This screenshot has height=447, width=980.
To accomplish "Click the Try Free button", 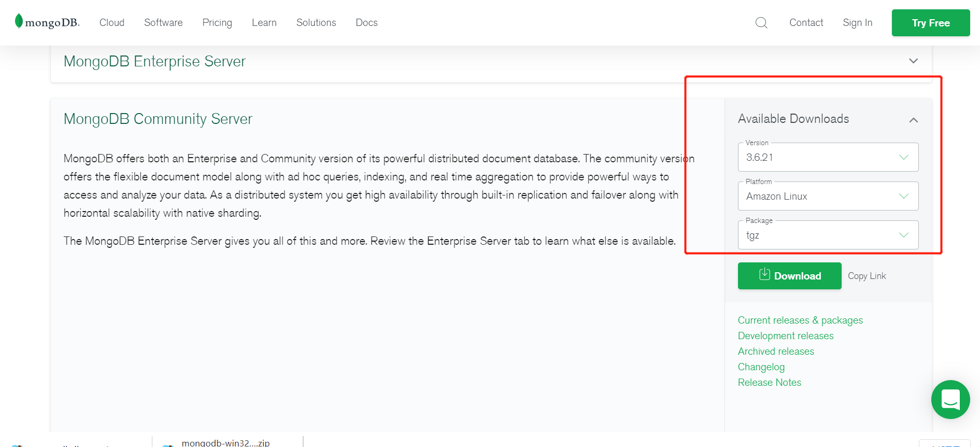I will click(931, 23).
